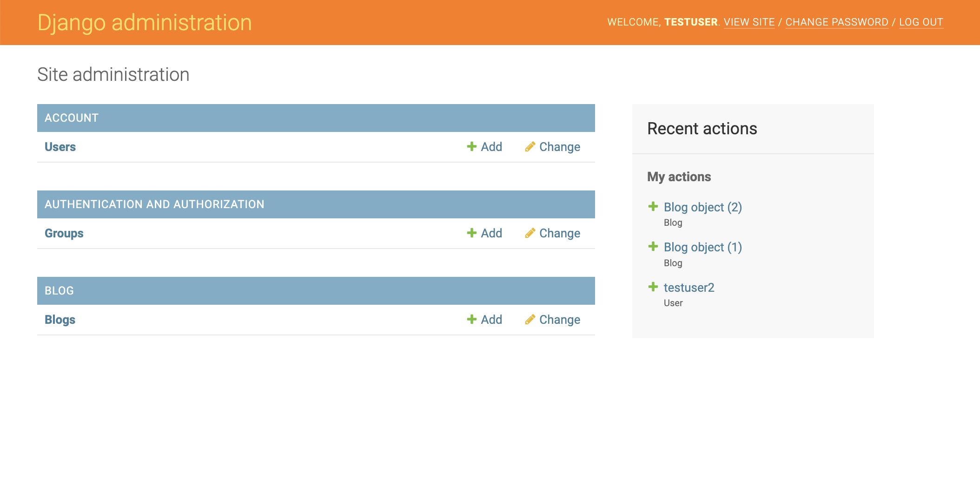Image resolution: width=980 pixels, height=485 pixels.
Task: Click the plus icon beside Blog object (1)
Action: click(x=653, y=246)
